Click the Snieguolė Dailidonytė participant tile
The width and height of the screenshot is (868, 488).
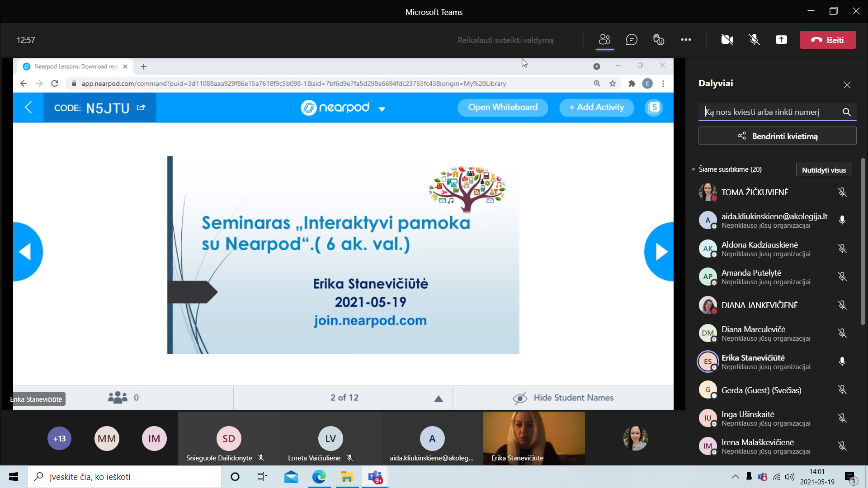coord(229,438)
